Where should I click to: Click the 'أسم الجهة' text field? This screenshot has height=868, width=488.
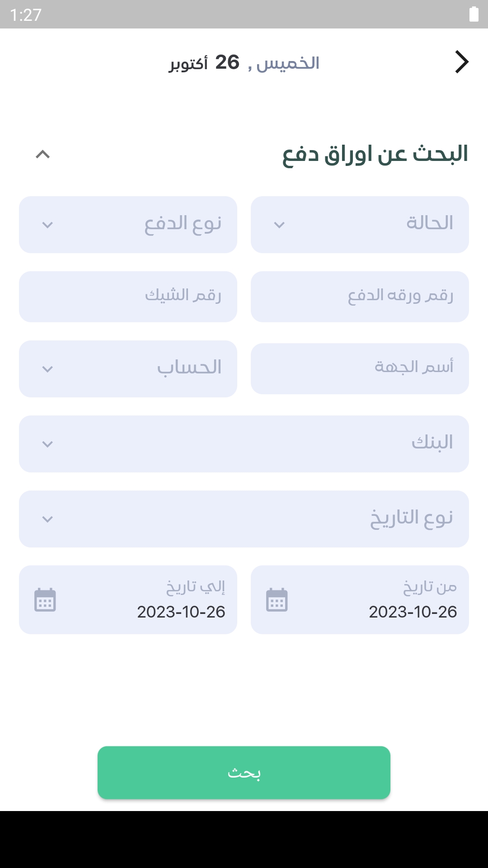[360, 368]
